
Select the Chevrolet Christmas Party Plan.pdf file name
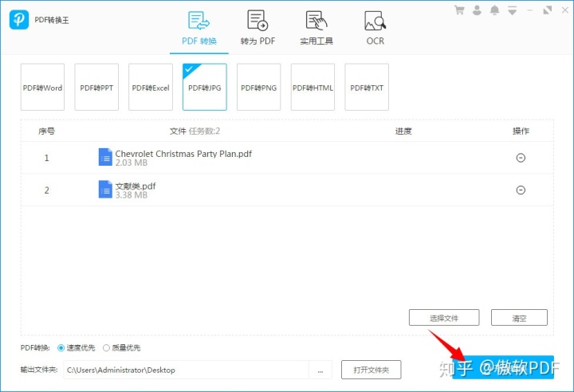[183, 154]
